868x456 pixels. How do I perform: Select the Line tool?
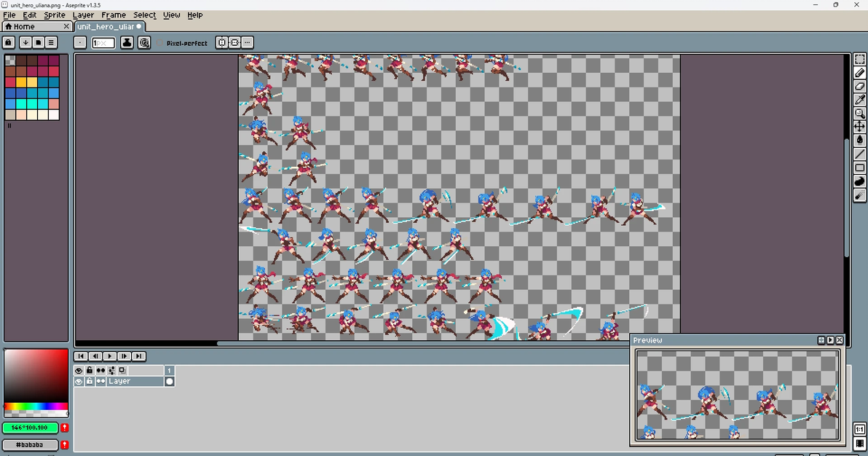(859, 154)
